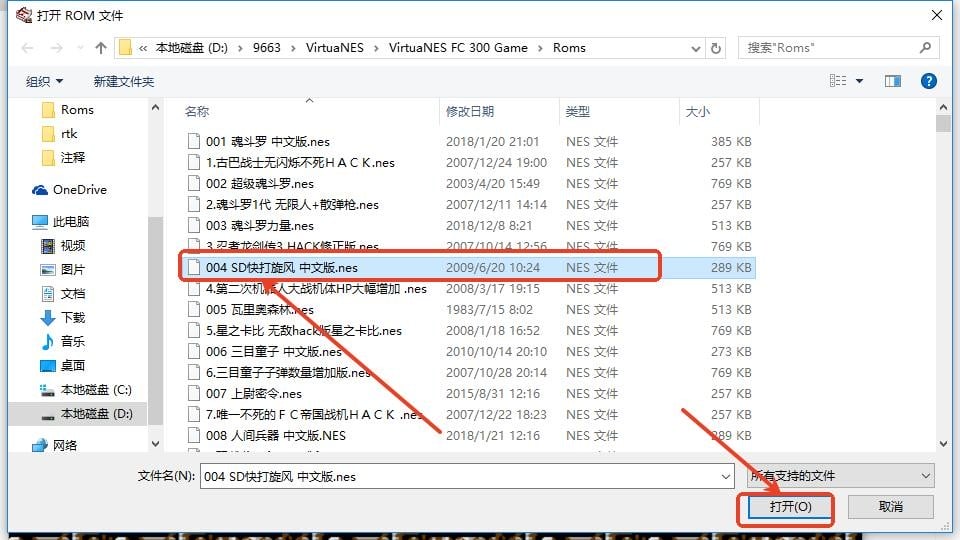Open view options dropdown arrow

pos(860,81)
